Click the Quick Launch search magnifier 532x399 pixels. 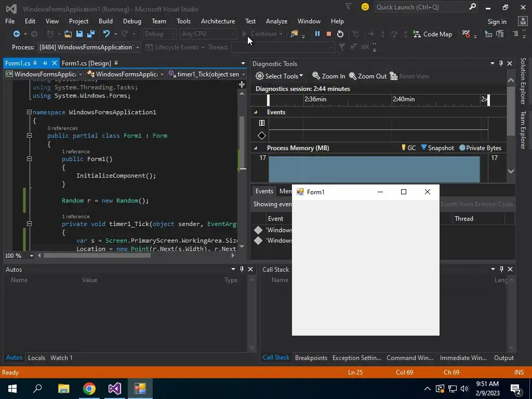472,7
